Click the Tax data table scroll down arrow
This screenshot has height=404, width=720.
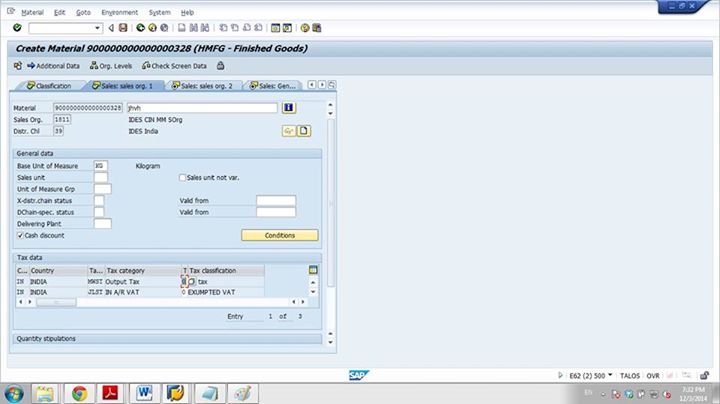click(x=313, y=292)
